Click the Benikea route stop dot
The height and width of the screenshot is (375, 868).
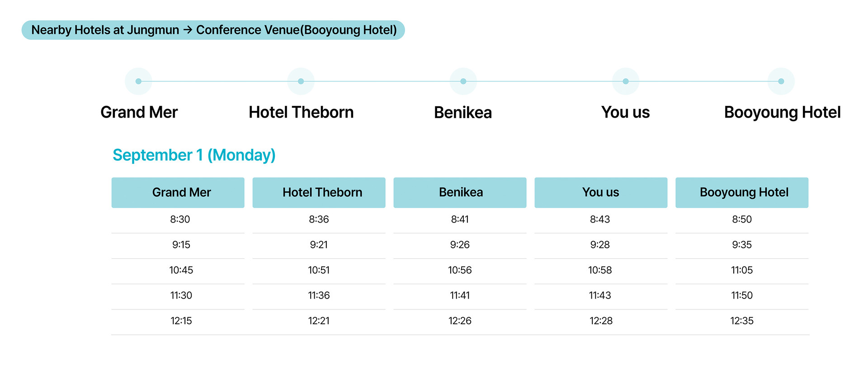coord(463,81)
